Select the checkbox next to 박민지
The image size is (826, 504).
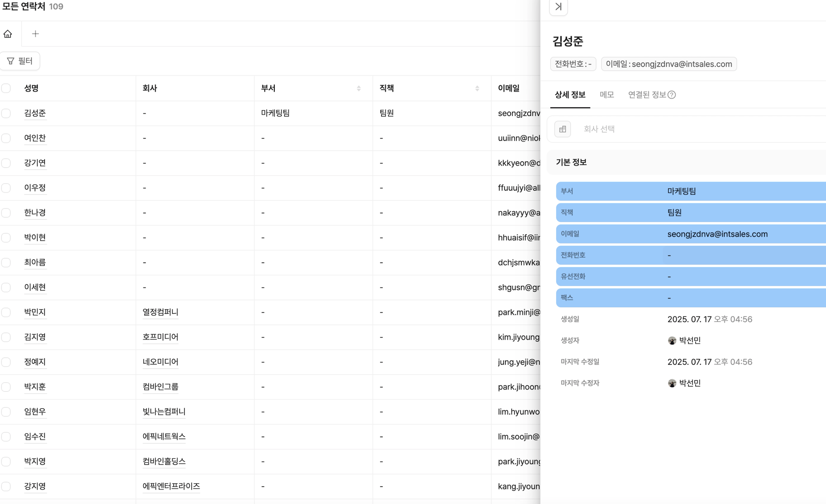[6, 312]
